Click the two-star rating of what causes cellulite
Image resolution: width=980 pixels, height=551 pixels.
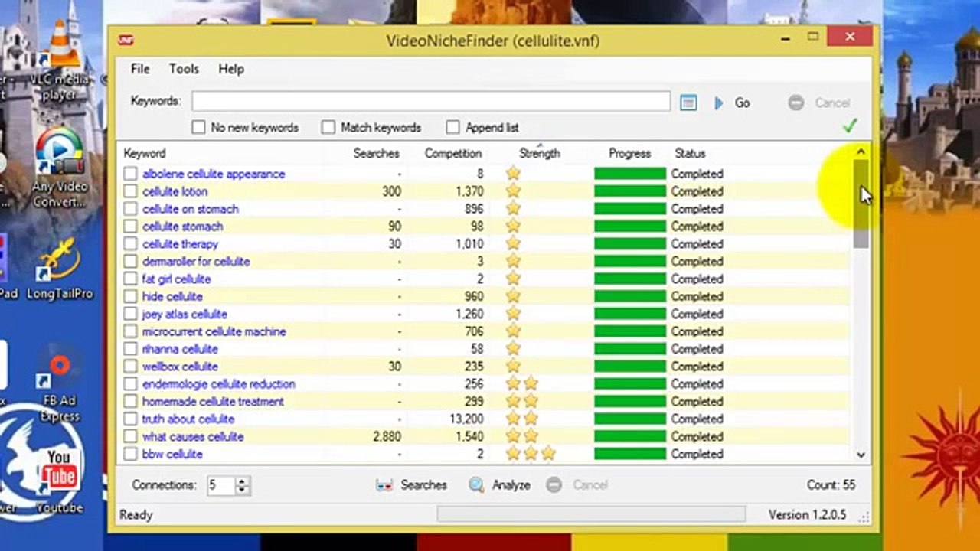[522, 436]
